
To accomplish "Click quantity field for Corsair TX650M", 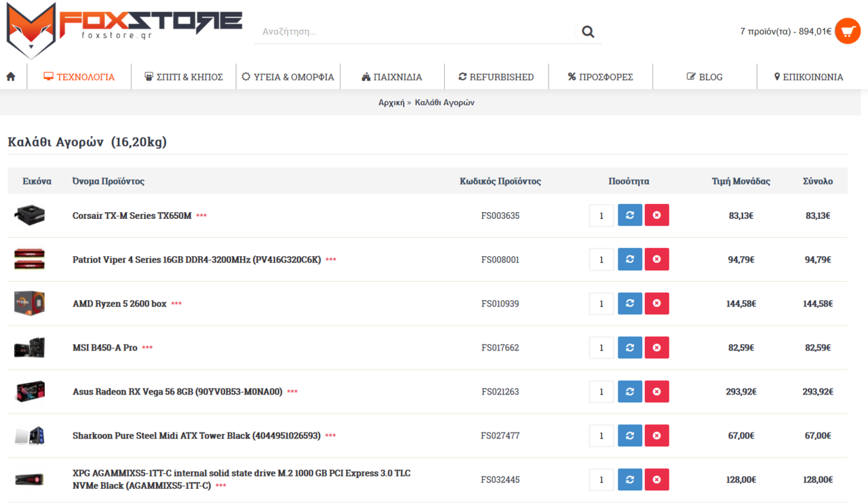I will click(601, 216).
